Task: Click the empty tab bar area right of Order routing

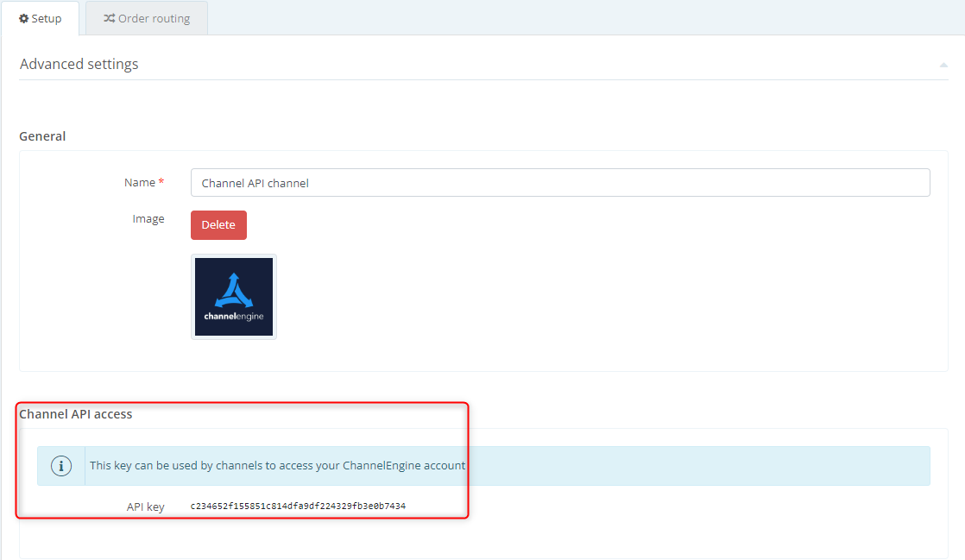Action: pyautogui.click(x=587, y=18)
